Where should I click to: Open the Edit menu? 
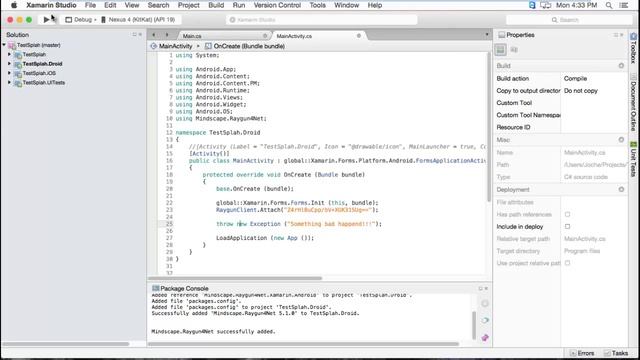(x=110, y=5)
